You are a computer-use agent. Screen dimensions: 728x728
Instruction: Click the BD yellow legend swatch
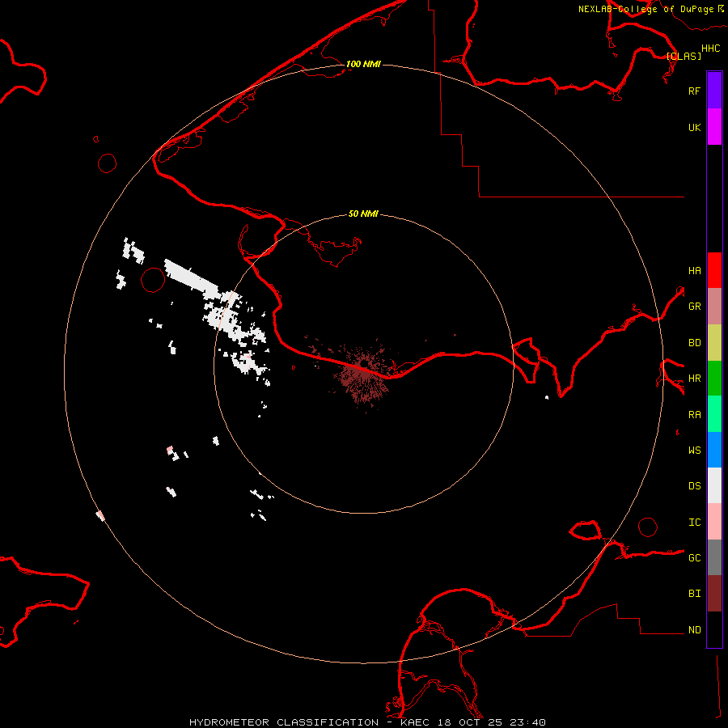[x=714, y=342]
